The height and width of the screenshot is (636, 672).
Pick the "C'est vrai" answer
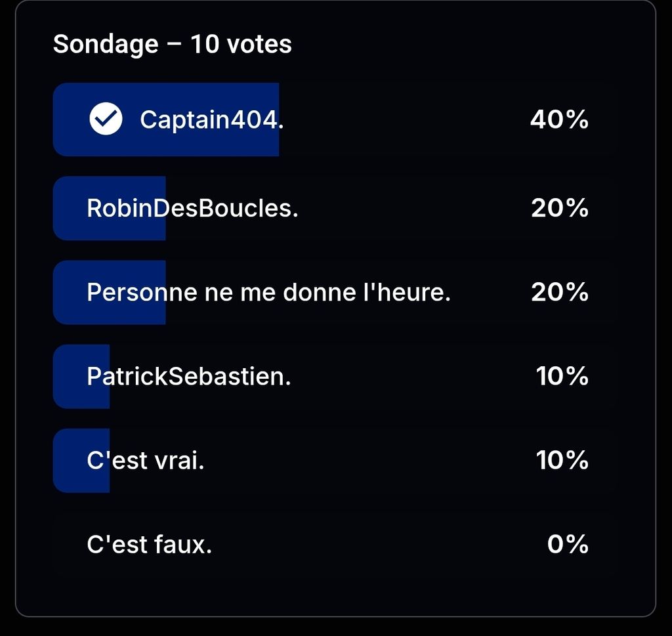[x=145, y=461]
